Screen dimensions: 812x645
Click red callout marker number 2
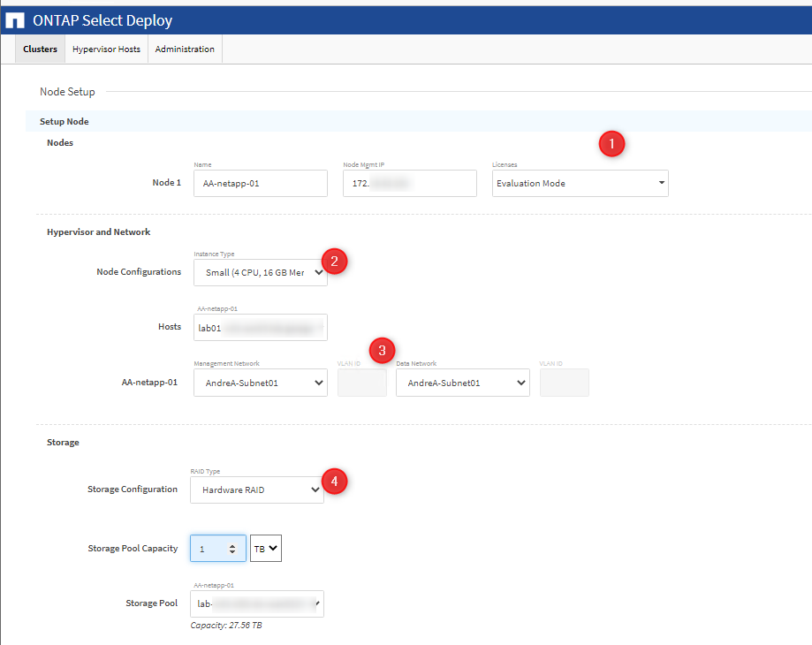pyautogui.click(x=334, y=261)
